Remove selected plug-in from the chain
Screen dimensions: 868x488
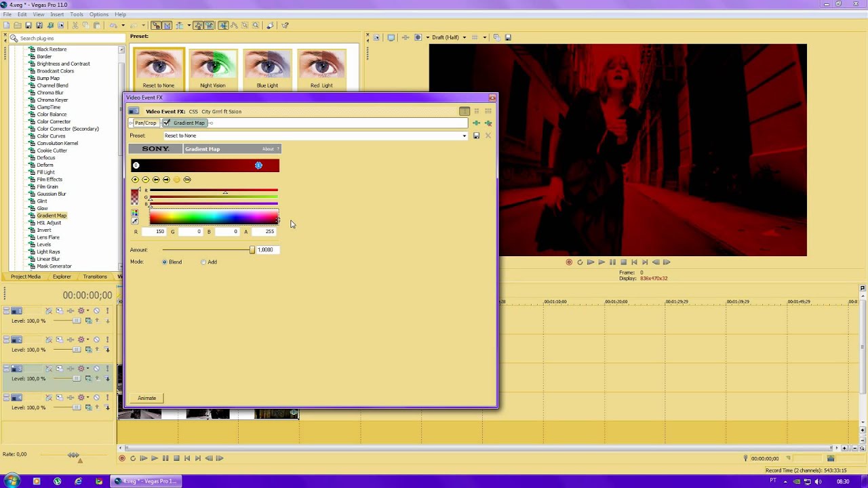click(x=488, y=123)
